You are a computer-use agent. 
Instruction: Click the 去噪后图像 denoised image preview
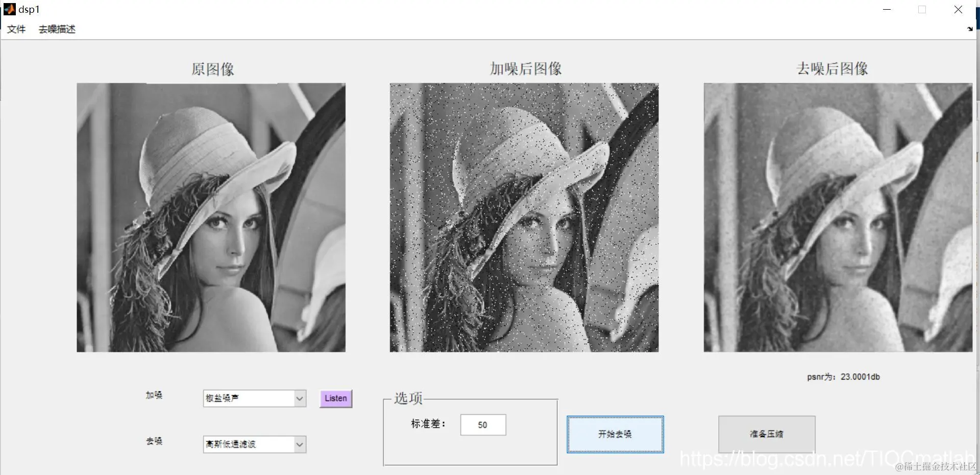point(837,217)
